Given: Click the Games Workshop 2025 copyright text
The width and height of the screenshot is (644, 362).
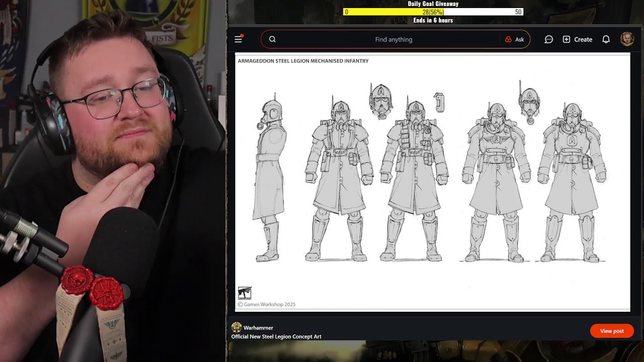Looking at the screenshot, I should click(x=267, y=304).
